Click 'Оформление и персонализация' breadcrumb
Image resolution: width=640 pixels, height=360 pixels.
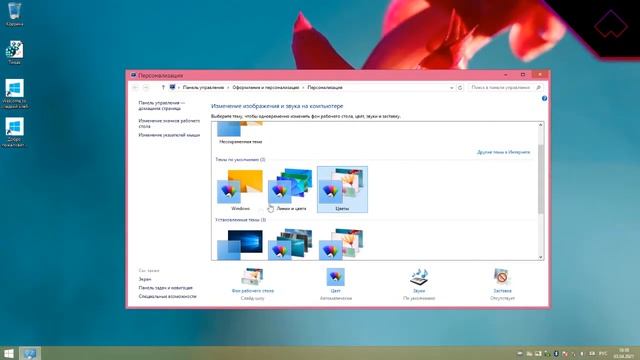(x=266, y=88)
